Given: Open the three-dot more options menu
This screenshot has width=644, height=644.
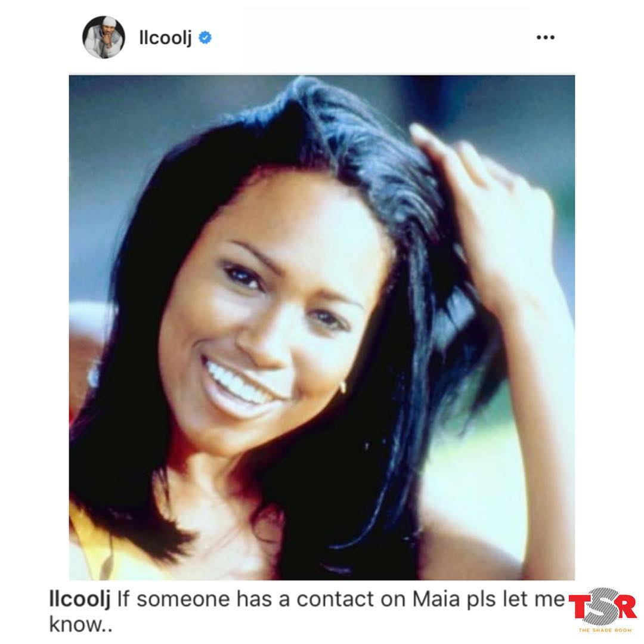Looking at the screenshot, I should [x=546, y=38].
